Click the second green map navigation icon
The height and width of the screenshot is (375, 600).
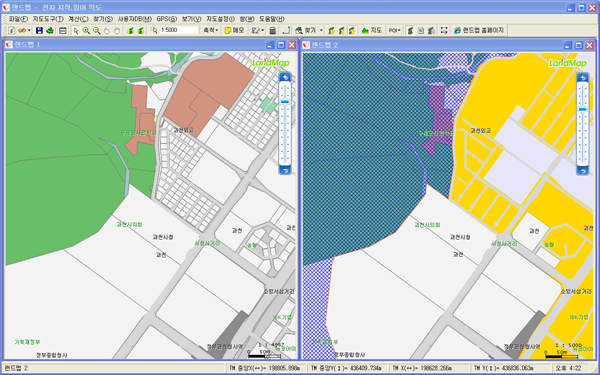[141, 30]
